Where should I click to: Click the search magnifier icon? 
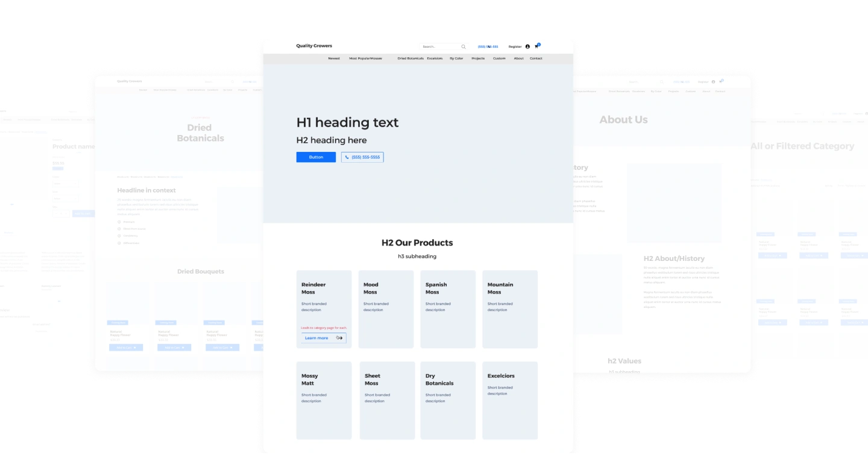click(464, 46)
